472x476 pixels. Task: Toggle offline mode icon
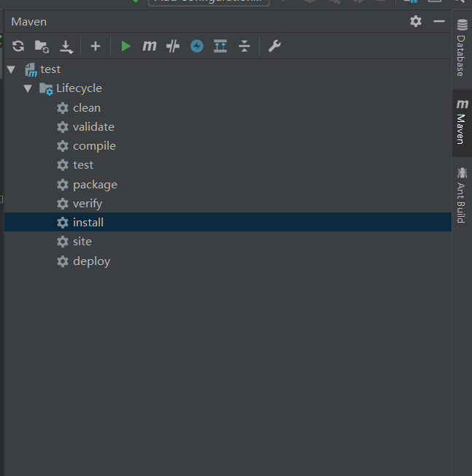pos(173,46)
